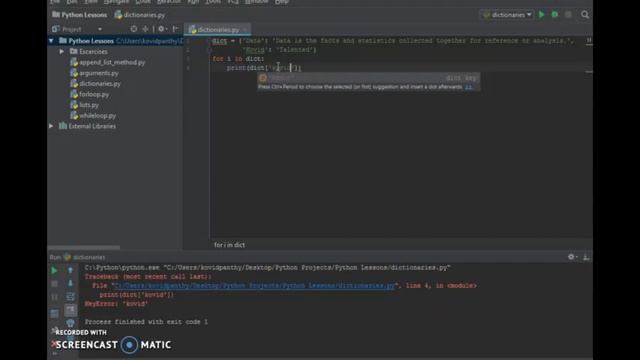The height and width of the screenshot is (360, 640).
Task: Click fold marker on line 2 in gutter
Action: tap(209, 50)
